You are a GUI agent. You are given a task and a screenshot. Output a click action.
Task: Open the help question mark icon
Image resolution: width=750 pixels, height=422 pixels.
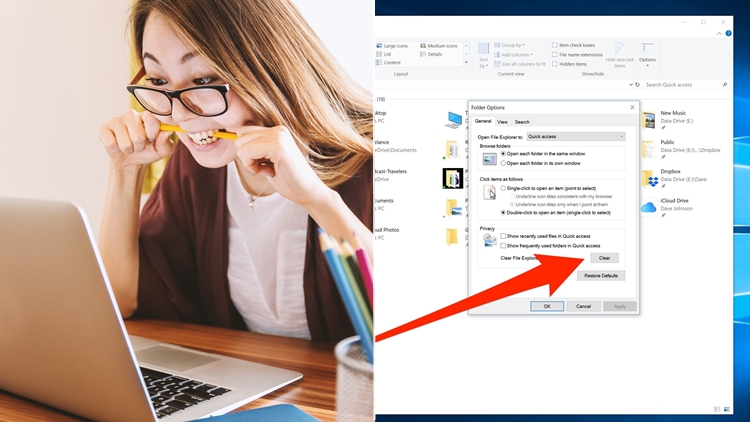(728, 33)
